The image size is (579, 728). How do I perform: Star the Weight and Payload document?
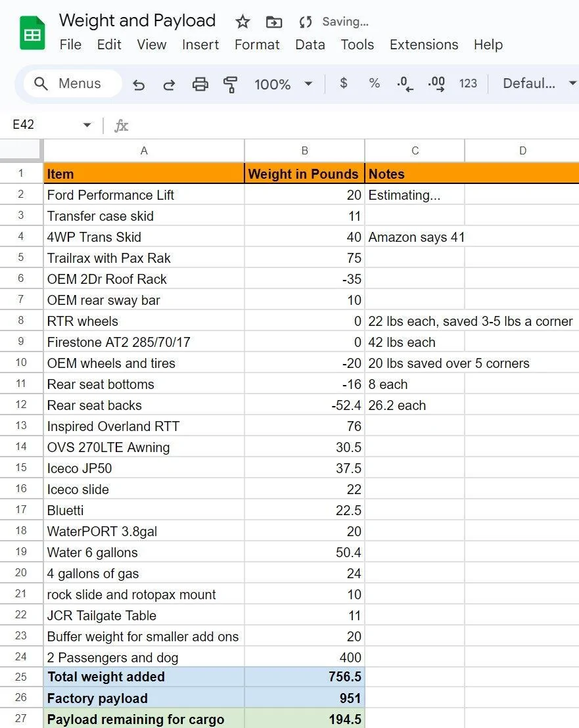[x=243, y=22]
